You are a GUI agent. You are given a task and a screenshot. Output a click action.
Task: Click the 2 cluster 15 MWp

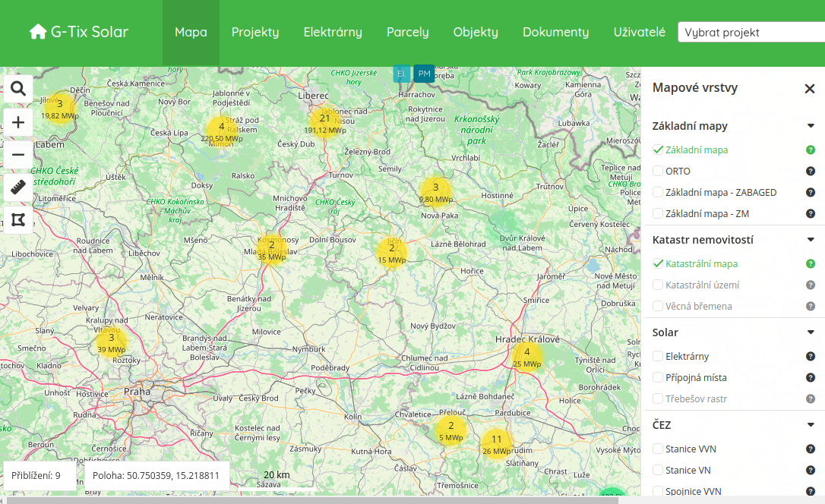coord(392,254)
